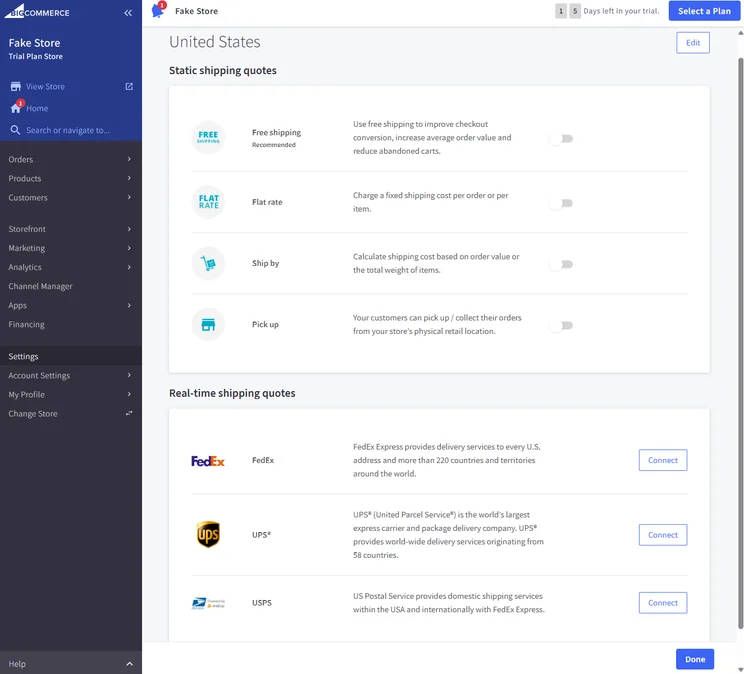Connect the USPS carrier
This screenshot has width=744, height=674.
[x=663, y=603]
